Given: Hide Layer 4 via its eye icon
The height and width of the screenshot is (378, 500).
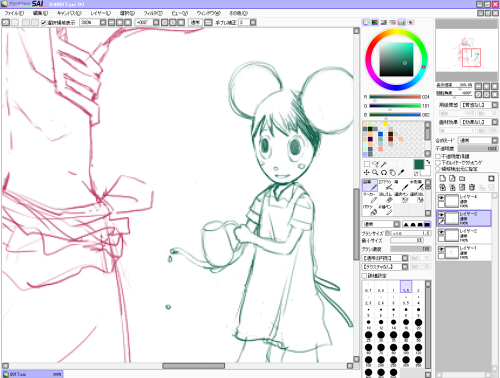Looking at the screenshot, I should click(x=441, y=197).
